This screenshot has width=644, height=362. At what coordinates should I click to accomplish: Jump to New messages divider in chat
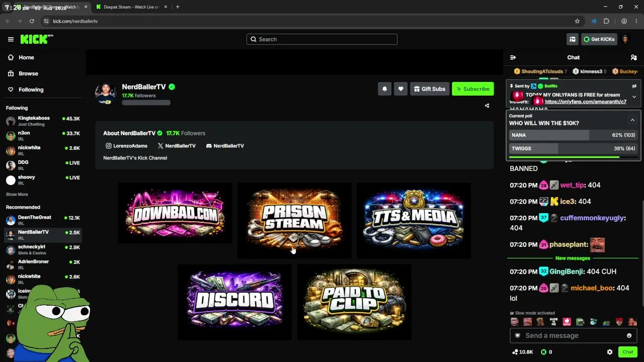(573, 258)
